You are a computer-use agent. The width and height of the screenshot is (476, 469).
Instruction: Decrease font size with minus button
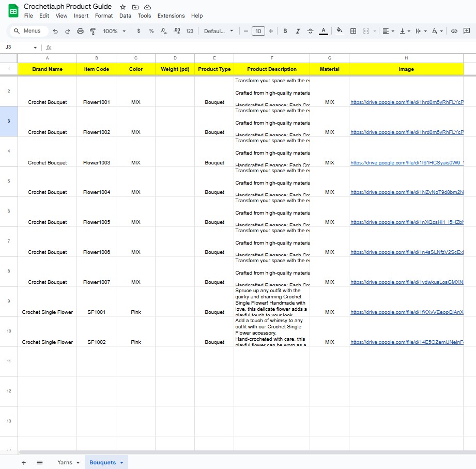[x=246, y=31]
